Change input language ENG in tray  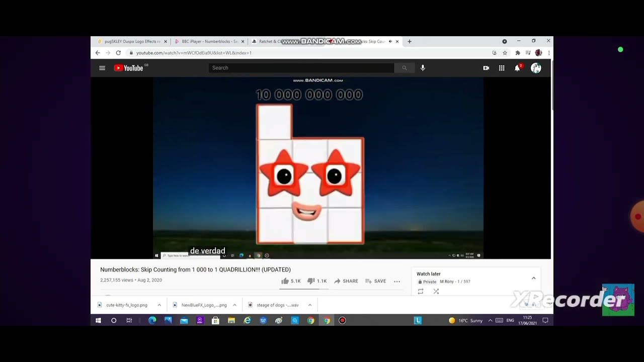[510, 320]
